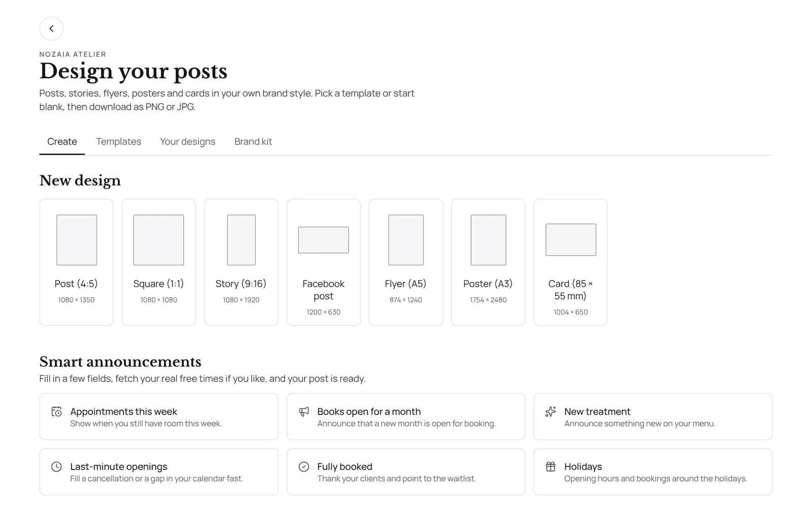Click the "Design your posts" heading
Viewport: 812px width, 508px height.
133,71
